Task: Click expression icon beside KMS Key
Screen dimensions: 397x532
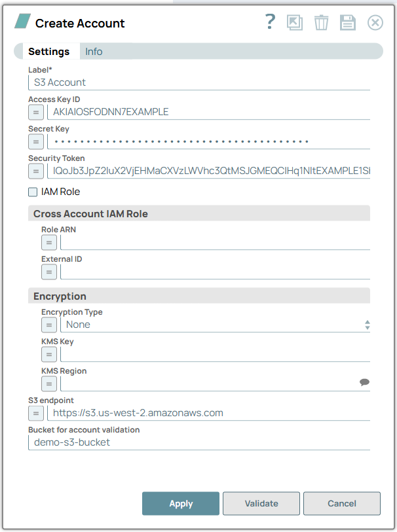Action: pos(49,354)
